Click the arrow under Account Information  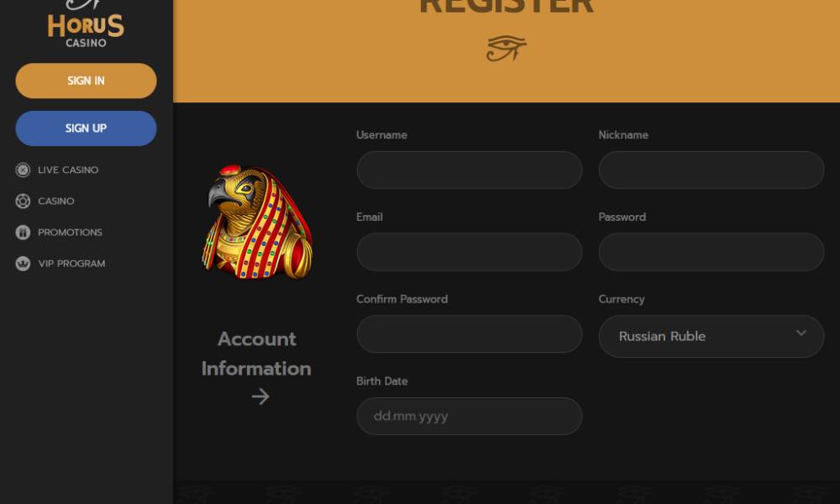(x=260, y=396)
